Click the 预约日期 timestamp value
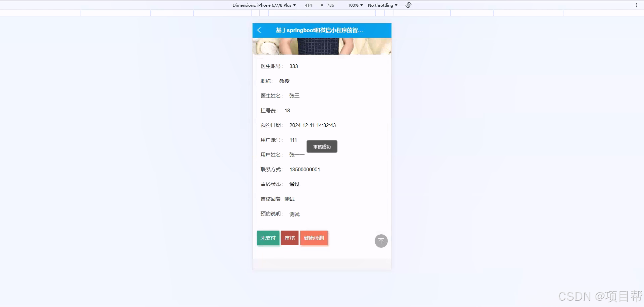 point(312,125)
